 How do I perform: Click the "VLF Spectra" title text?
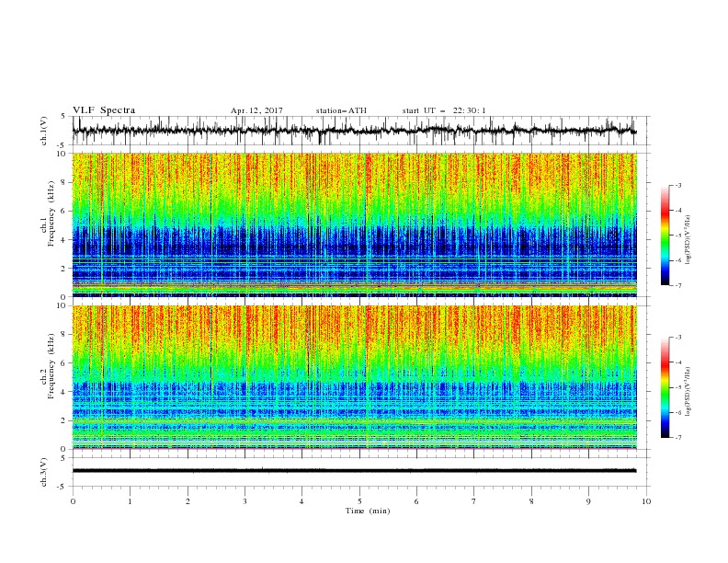[104, 110]
